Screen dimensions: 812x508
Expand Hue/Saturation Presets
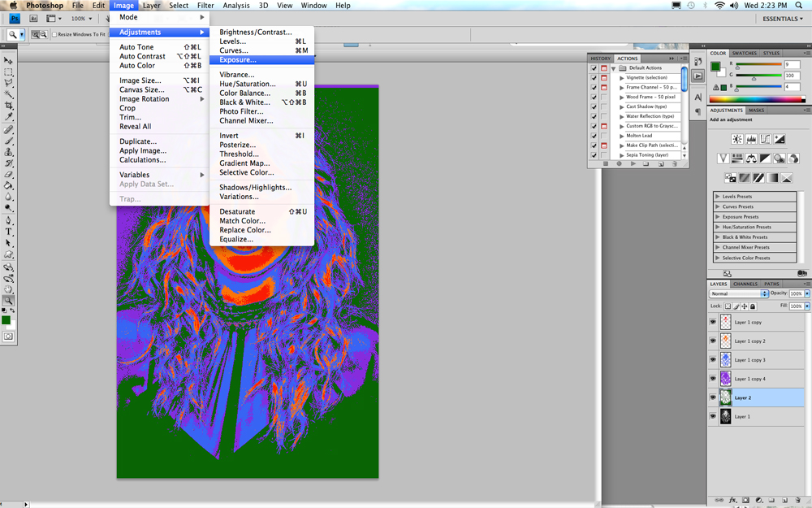[717, 227]
